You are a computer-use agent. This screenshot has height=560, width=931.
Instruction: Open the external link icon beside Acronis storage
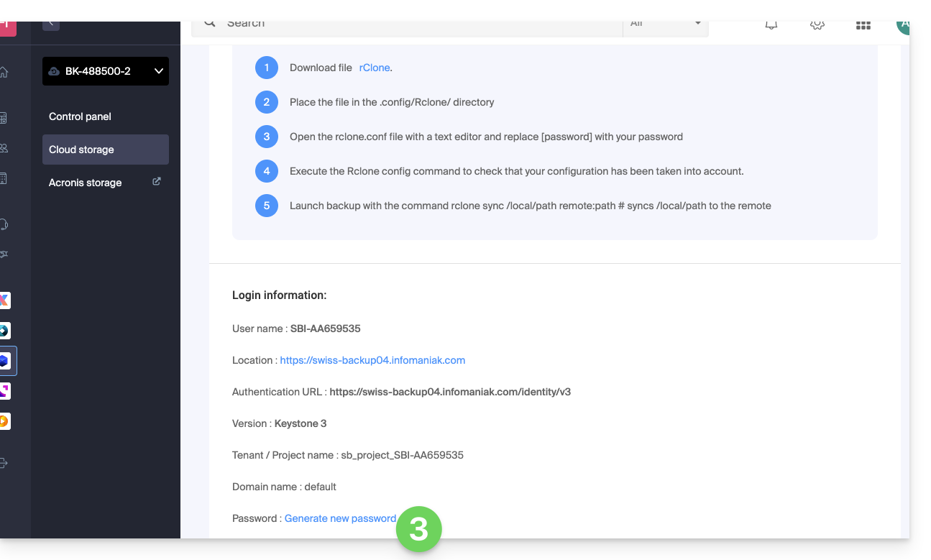[157, 182]
